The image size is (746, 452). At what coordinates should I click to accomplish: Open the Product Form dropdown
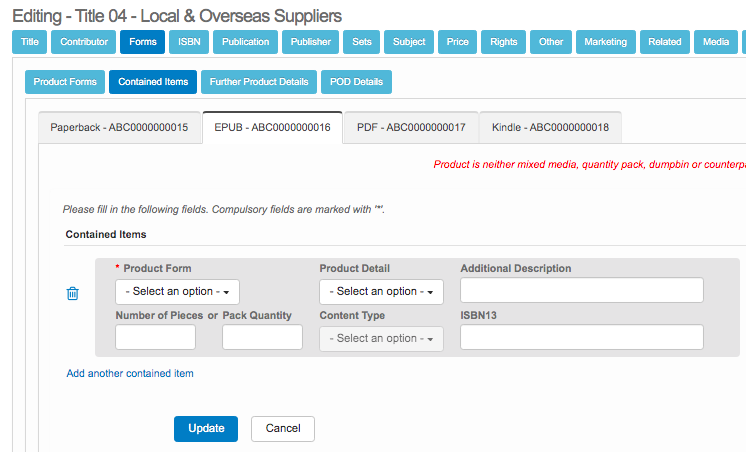(177, 292)
